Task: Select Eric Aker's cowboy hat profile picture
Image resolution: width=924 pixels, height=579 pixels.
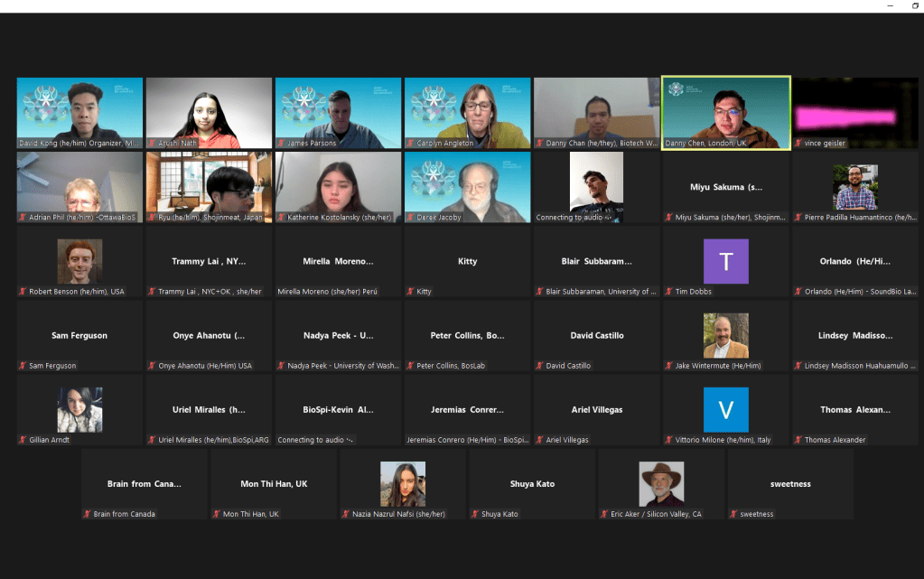Action: (x=661, y=484)
